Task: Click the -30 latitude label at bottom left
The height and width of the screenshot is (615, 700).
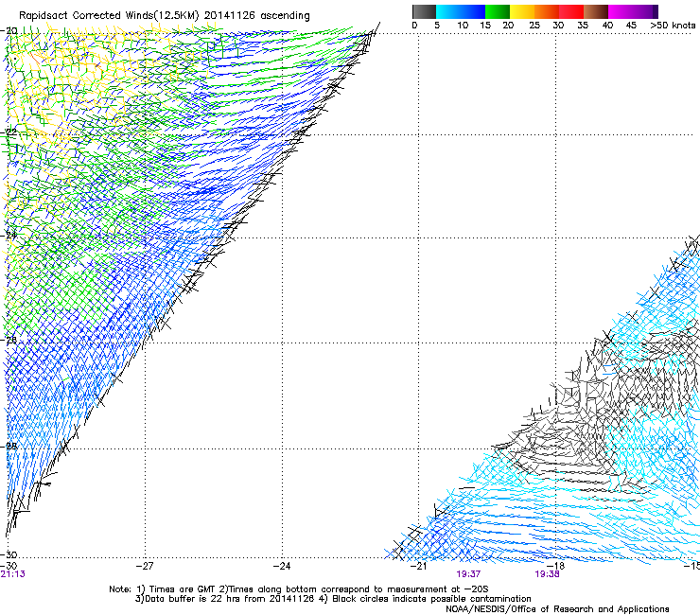Action: [x=9, y=555]
